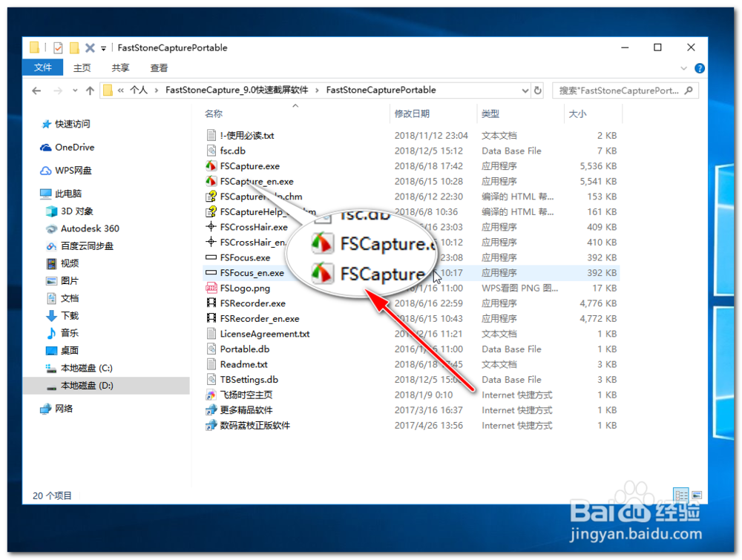Screen dimensions: 742x560
Task: Sort files by 名称 column
Action: pyautogui.click(x=214, y=114)
